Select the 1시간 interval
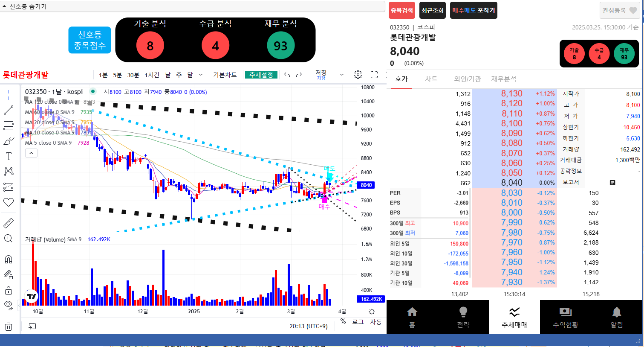 coord(152,75)
